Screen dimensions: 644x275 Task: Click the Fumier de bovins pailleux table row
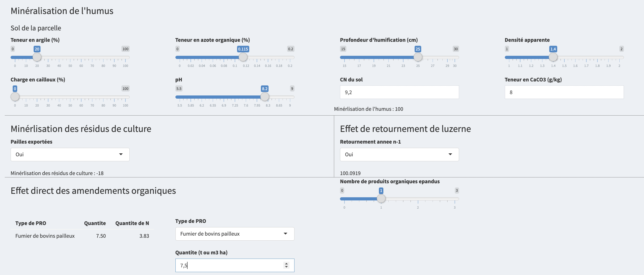click(x=82, y=236)
